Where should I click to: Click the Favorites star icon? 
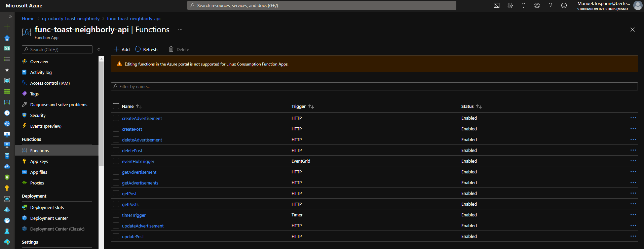(7, 70)
